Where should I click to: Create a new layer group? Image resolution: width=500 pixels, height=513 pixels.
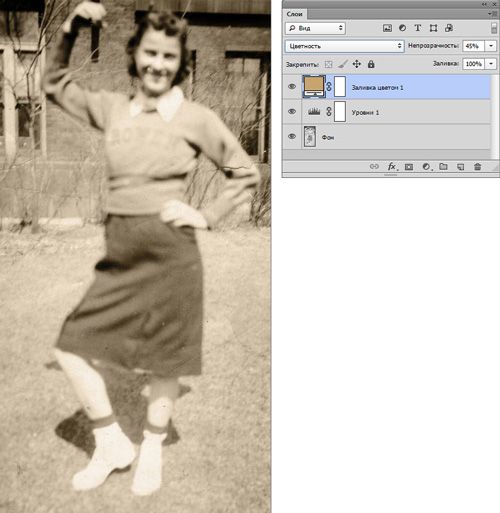[x=443, y=166]
